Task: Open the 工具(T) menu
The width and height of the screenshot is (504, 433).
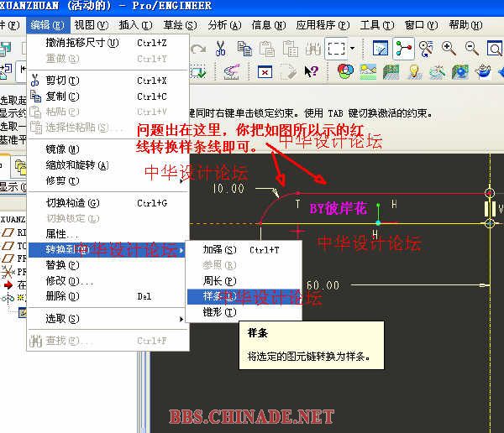Action: click(376, 25)
